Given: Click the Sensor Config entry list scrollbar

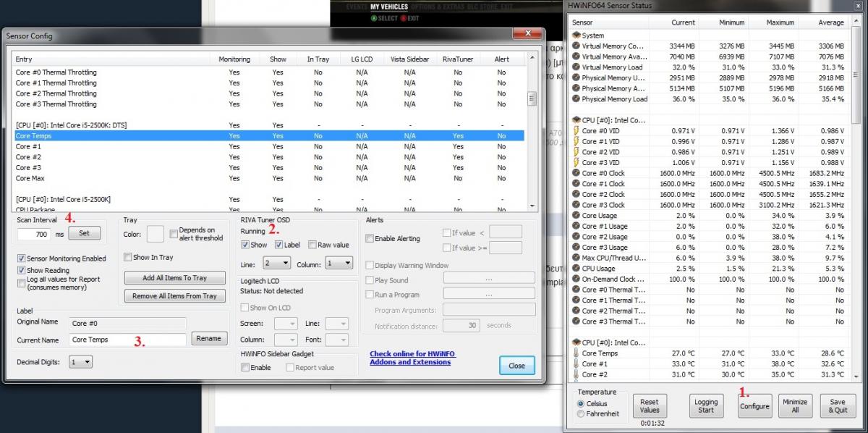Looking at the screenshot, I should coord(532,130).
